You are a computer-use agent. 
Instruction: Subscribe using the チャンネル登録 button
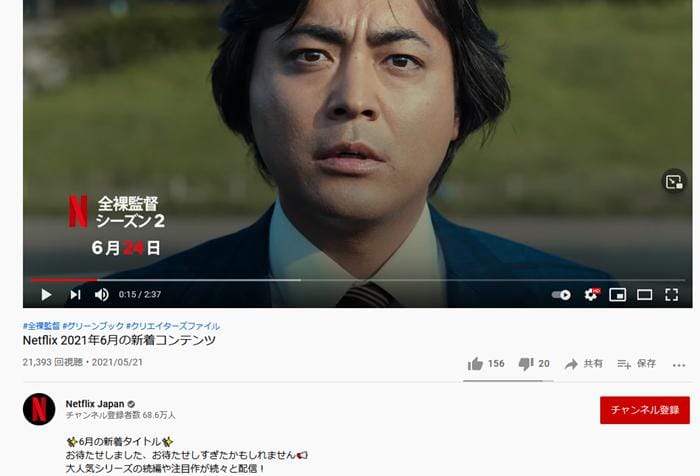pos(645,410)
